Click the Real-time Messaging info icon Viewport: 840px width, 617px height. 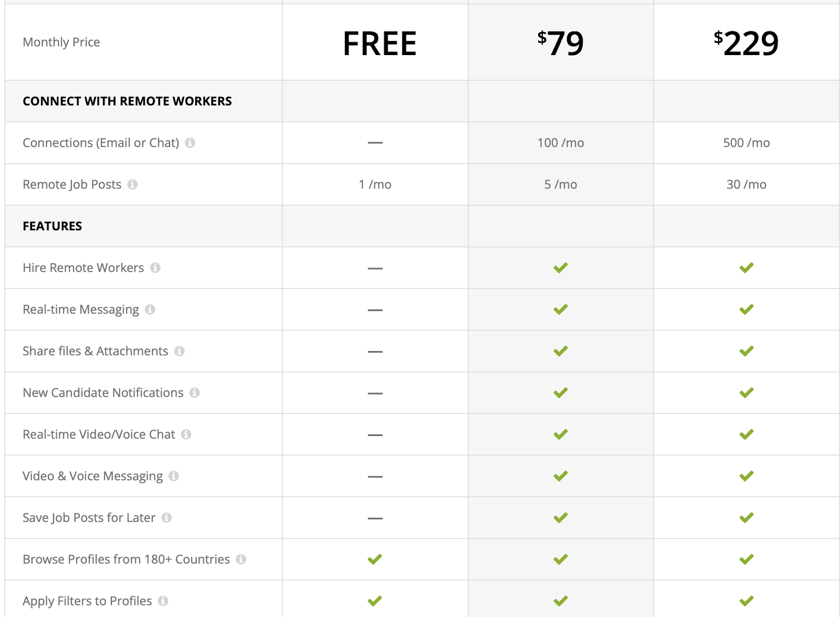tap(150, 310)
